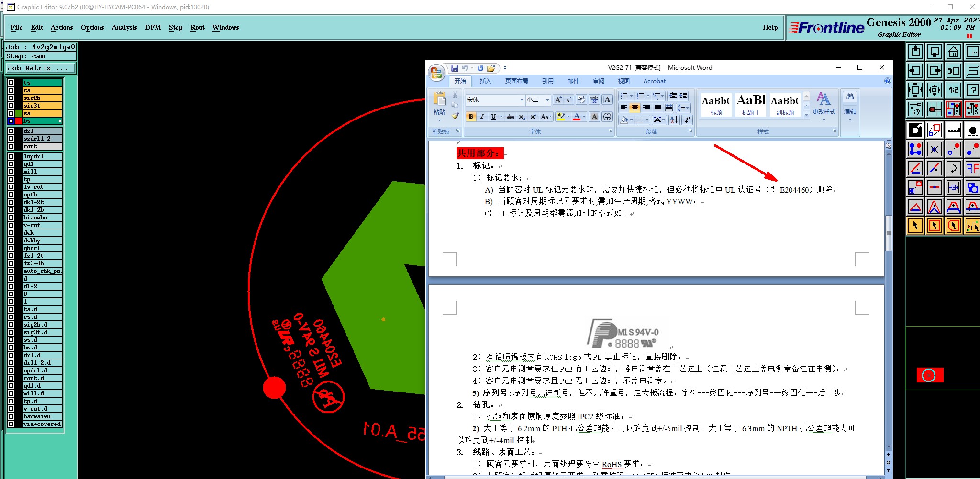Click the Paste clipboard icon in Word
Image resolution: width=980 pixels, height=479 pixels.
pyautogui.click(x=439, y=98)
